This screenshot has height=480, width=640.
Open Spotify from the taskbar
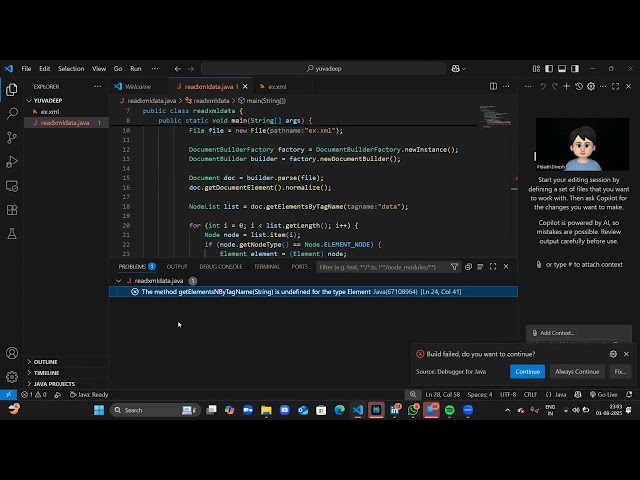[x=449, y=410]
